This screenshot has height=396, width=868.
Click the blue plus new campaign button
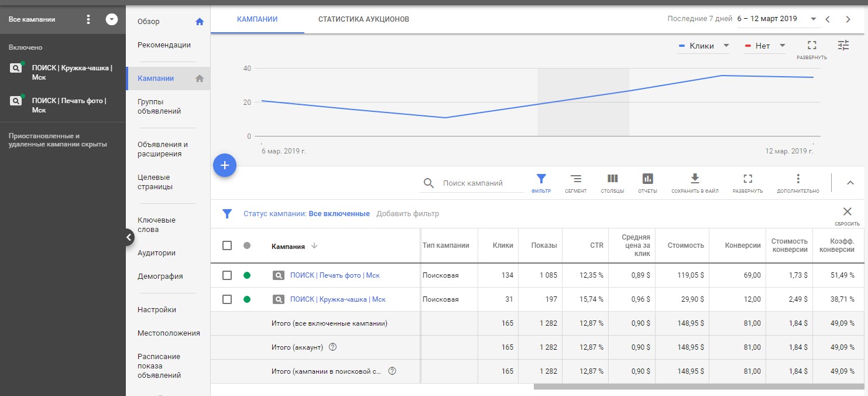(224, 166)
